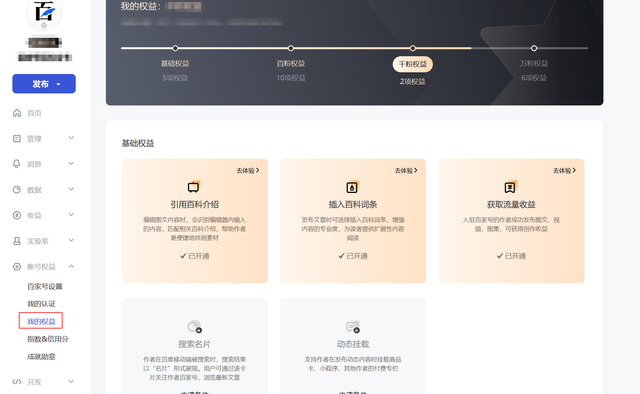The height and width of the screenshot is (394, 640).
Task: Click the 搜索名片 card icon
Action: pyautogui.click(x=195, y=327)
